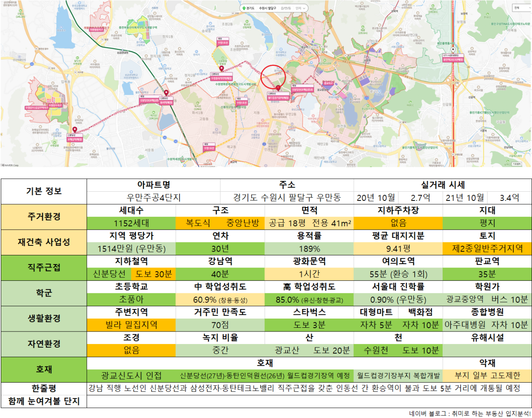The width and height of the screenshot is (532, 418).
Task: Click the 광교지구 pink district label
Action: click(328, 83)
